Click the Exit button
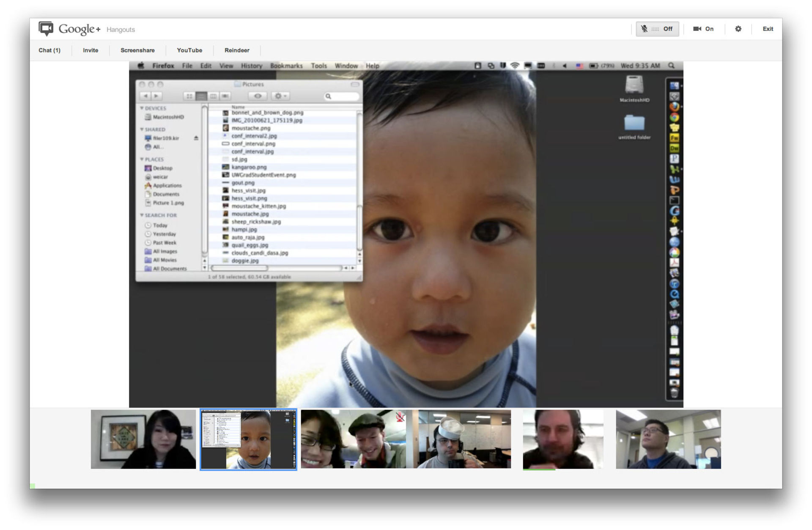 [768, 29]
